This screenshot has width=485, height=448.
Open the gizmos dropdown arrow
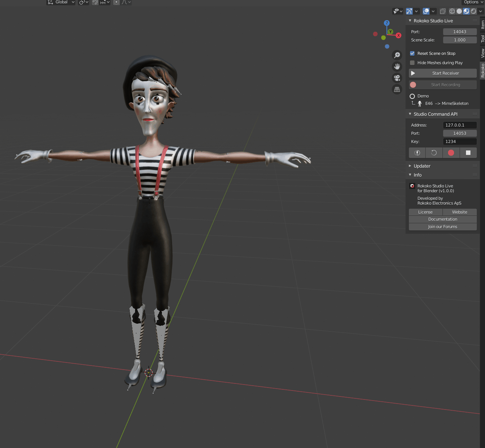(416, 11)
